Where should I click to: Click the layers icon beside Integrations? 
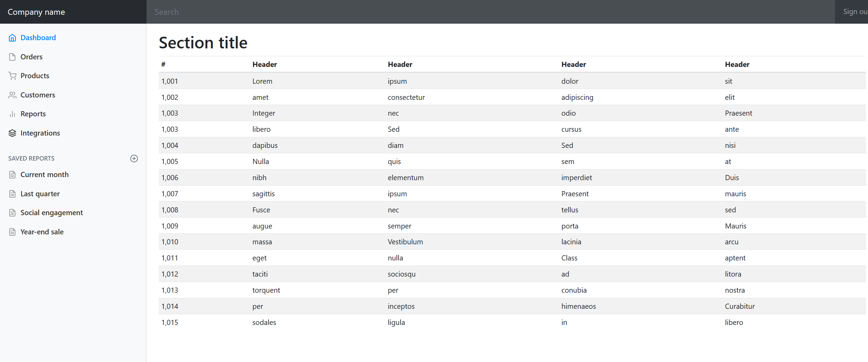12,133
